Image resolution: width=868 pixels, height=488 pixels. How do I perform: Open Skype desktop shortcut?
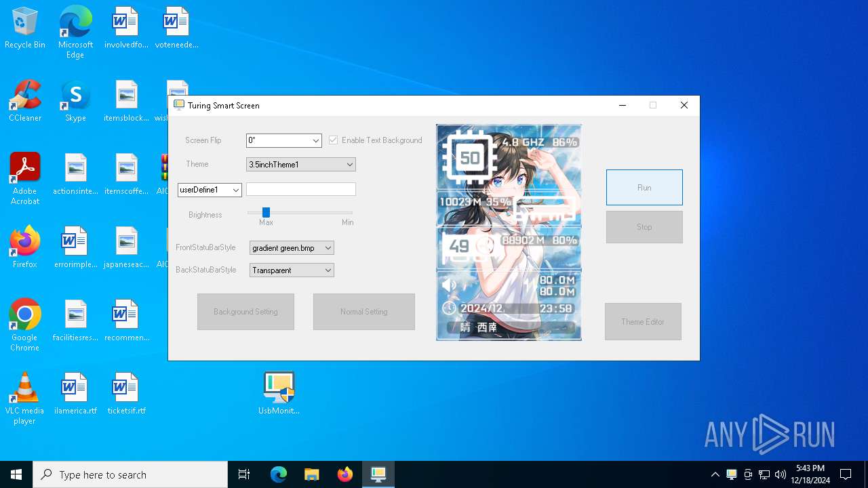(x=75, y=102)
